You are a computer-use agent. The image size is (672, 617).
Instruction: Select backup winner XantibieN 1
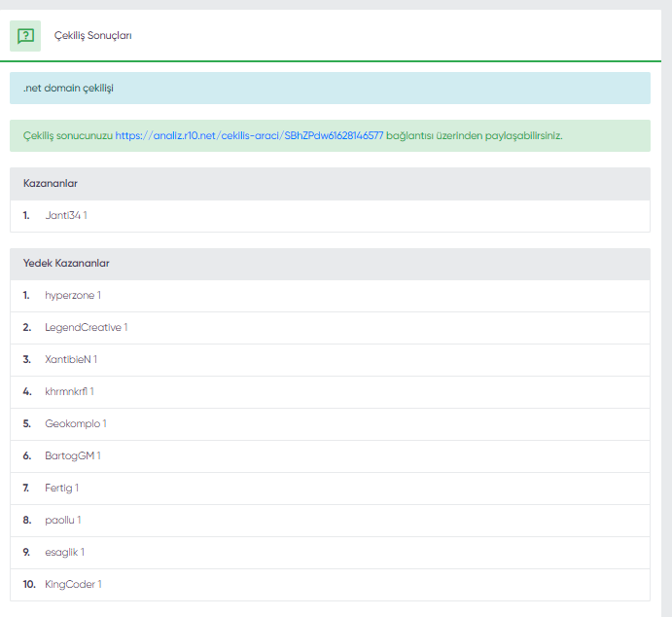tap(330, 360)
